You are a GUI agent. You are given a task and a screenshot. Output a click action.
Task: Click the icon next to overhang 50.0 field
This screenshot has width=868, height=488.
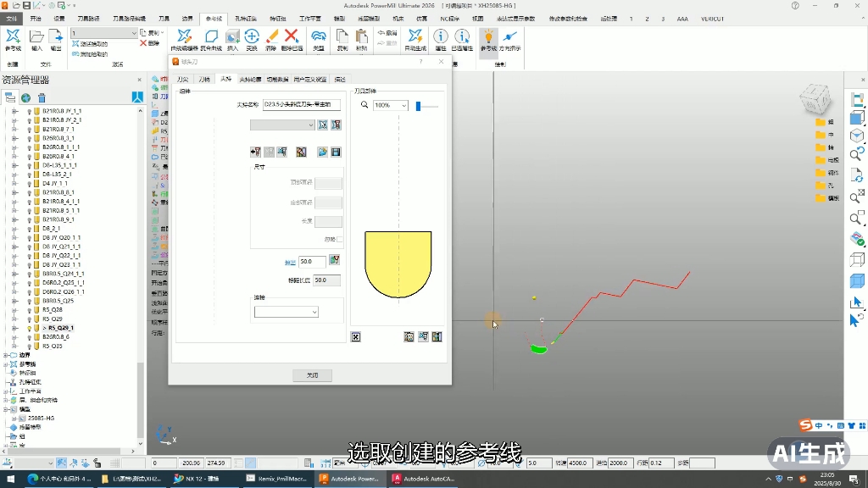334,260
